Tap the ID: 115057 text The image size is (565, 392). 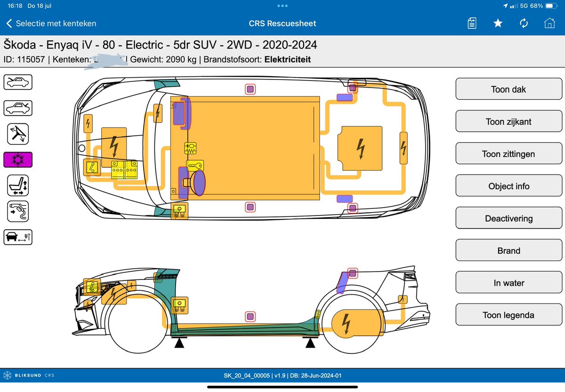click(24, 59)
